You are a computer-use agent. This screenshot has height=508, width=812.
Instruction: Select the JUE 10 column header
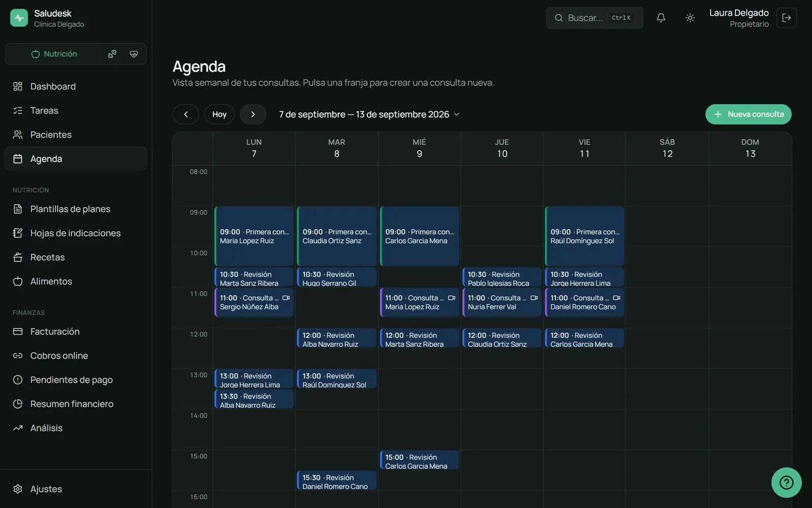502,148
